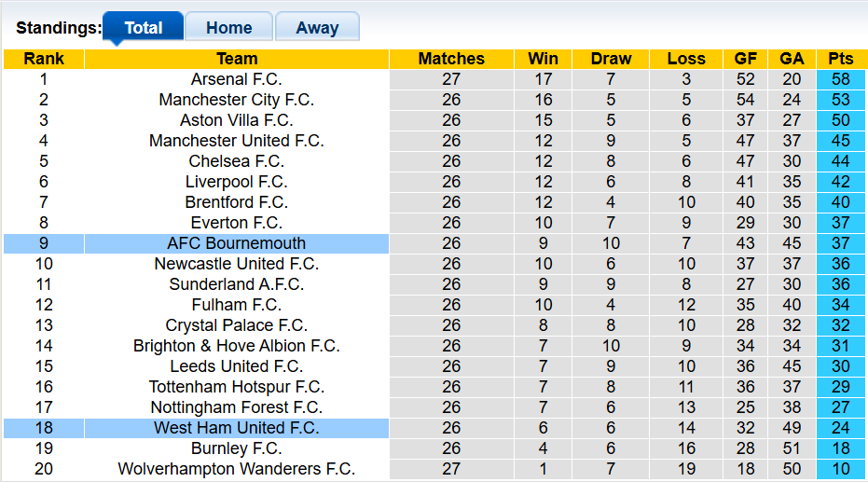Screen dimensions: 868x482
Task: Click the Chelsea F.C. team link
Action: pyautogui.click(x=236, y=161)
